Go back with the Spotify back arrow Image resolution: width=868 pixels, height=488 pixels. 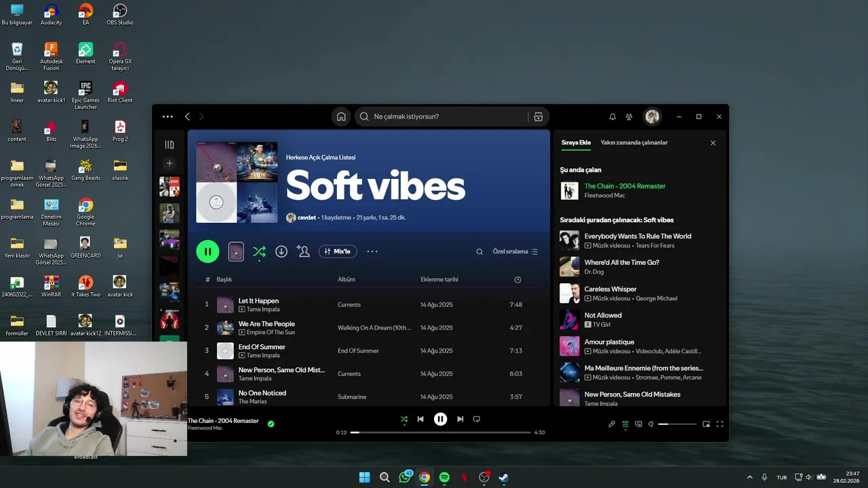click(188, 117)
